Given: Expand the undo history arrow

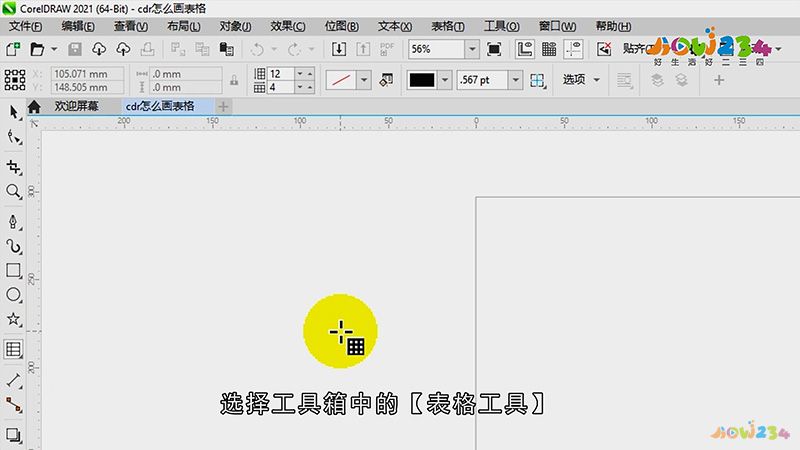Looking at the screenshot, I should tap(274, 49).
